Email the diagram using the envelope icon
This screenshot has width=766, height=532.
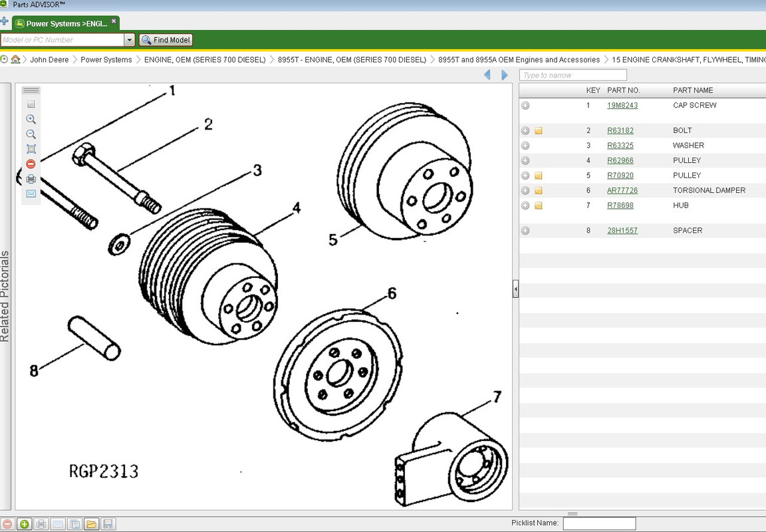[31, 194]
